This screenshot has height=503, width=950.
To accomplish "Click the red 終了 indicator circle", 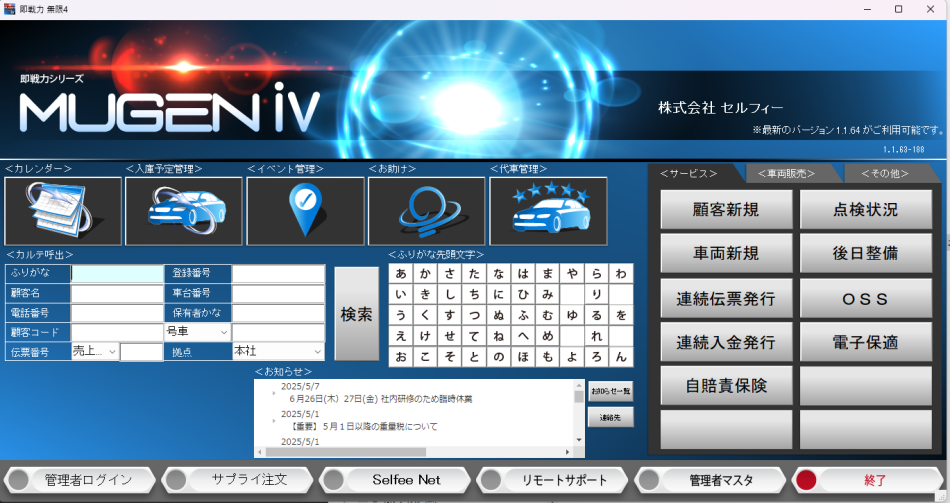I will [x=806, y=480].
